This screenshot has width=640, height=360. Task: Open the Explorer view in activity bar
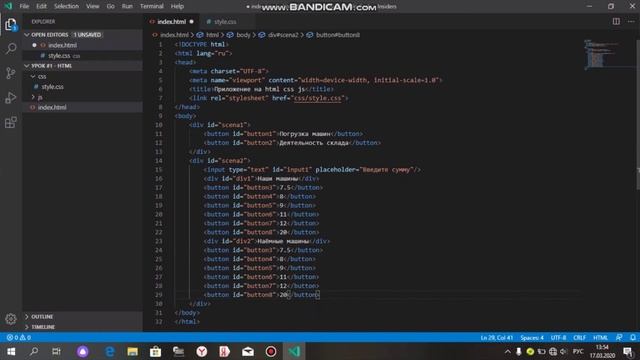[x=11, y=25]
